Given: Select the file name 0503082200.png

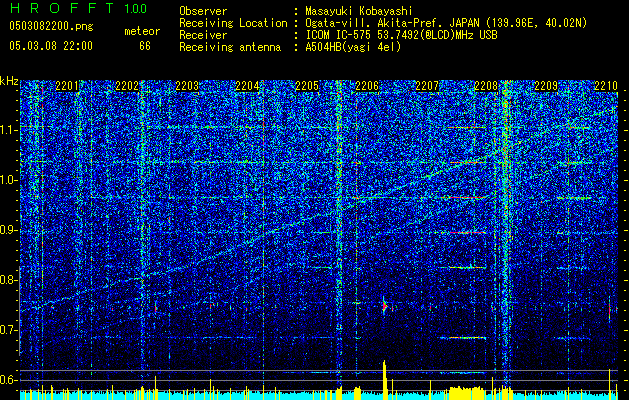Looking at the screenshot, I should tap(51, 27).
